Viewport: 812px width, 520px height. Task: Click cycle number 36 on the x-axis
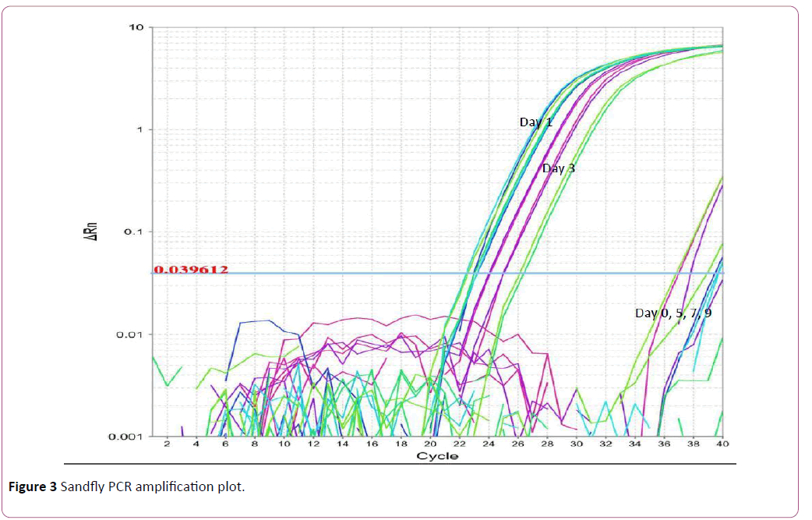(x=664, y=444)
